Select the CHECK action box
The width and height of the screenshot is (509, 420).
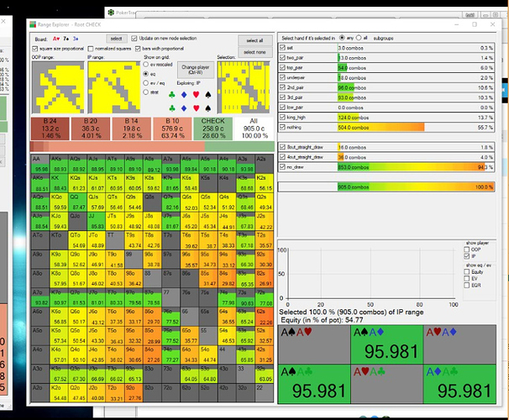[x=213, y=129]
